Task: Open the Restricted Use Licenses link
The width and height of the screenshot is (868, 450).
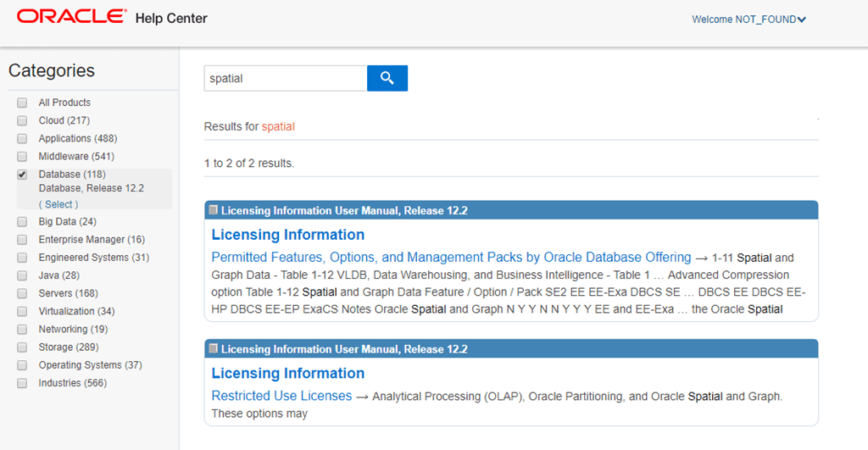Action: (x=281, y=396)
